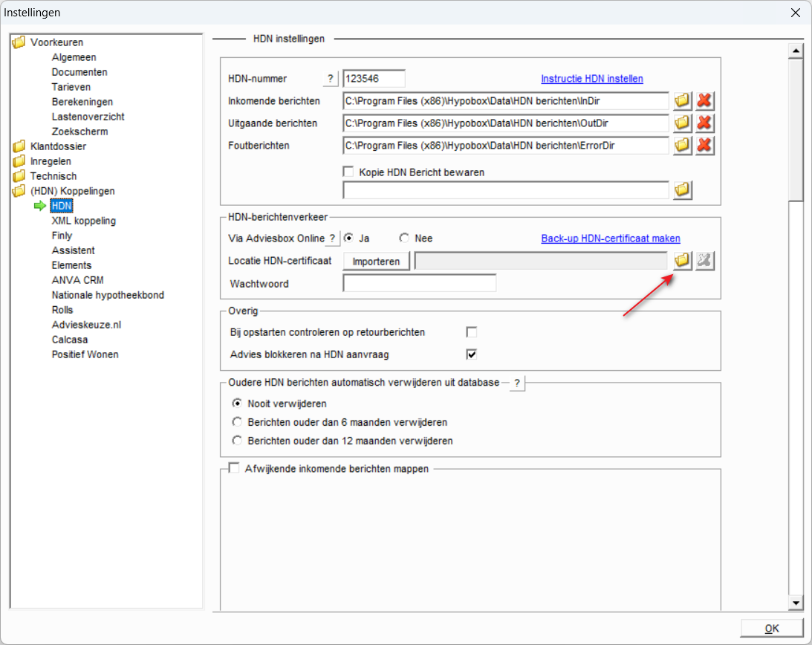
Task: Confirm settings with OK button
Action: coord(772,629)
